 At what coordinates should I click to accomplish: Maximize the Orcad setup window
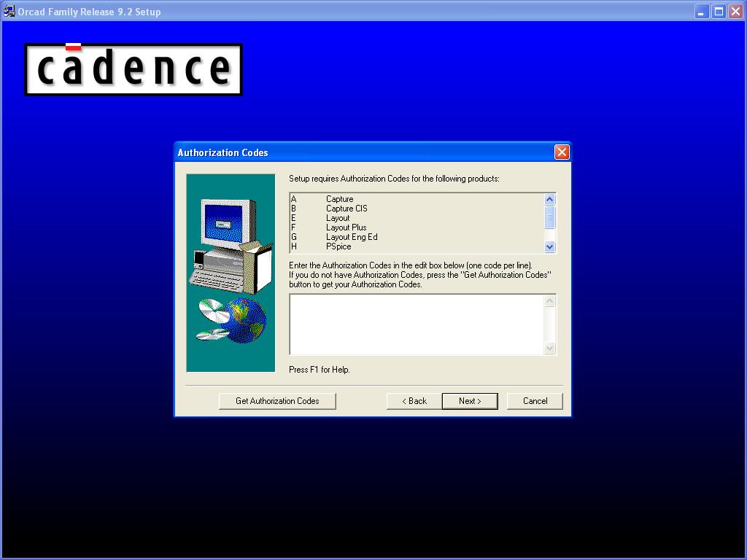coord(719,12)
